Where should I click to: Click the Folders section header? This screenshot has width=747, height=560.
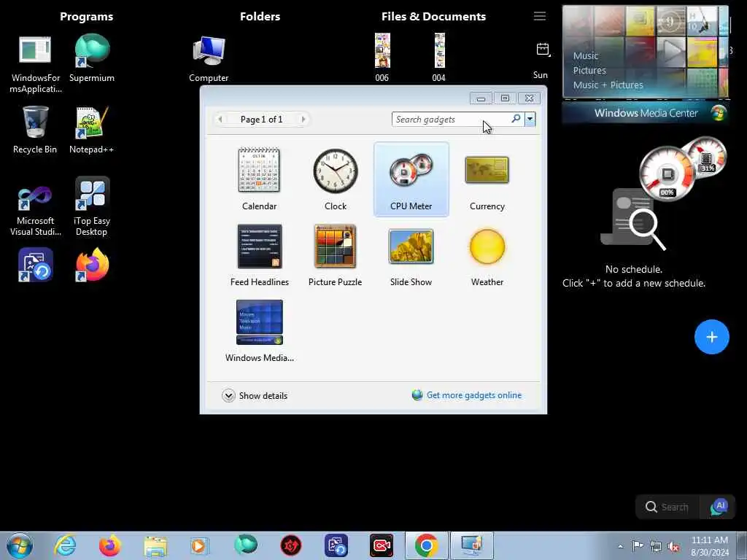coord(260,17)
